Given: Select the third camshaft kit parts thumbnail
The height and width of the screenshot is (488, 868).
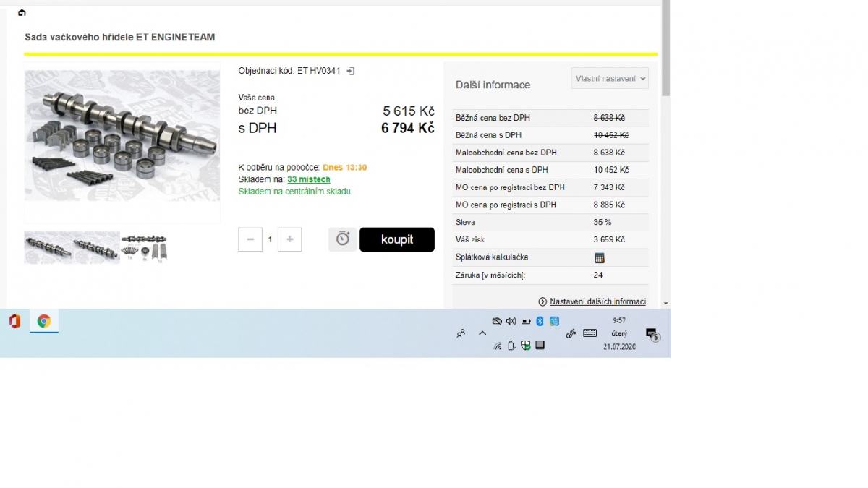Looking at the screenshot, I should [x=145, y=247].
